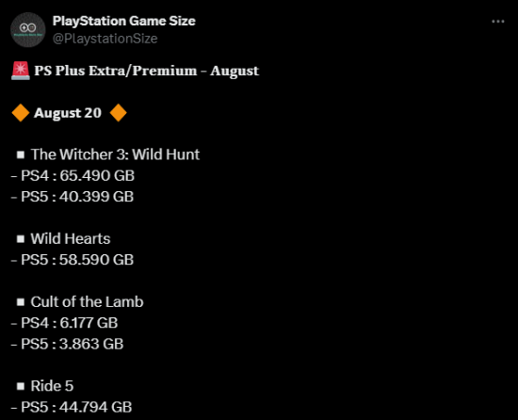518x420 pixels.
Task: Select the PS Plus Extra/Premium August heading
Action: (146, 71)
